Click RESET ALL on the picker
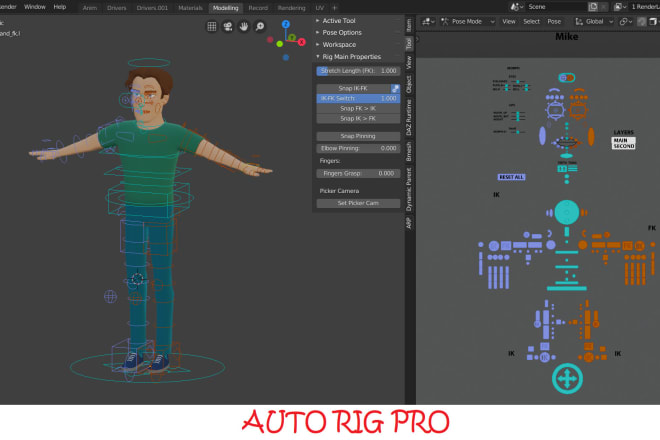 tap(511, 177)
